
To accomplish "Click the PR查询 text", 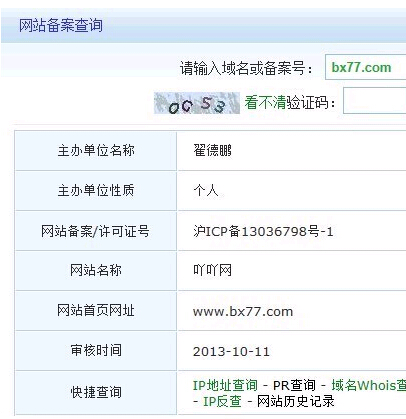I will [294, 385].
